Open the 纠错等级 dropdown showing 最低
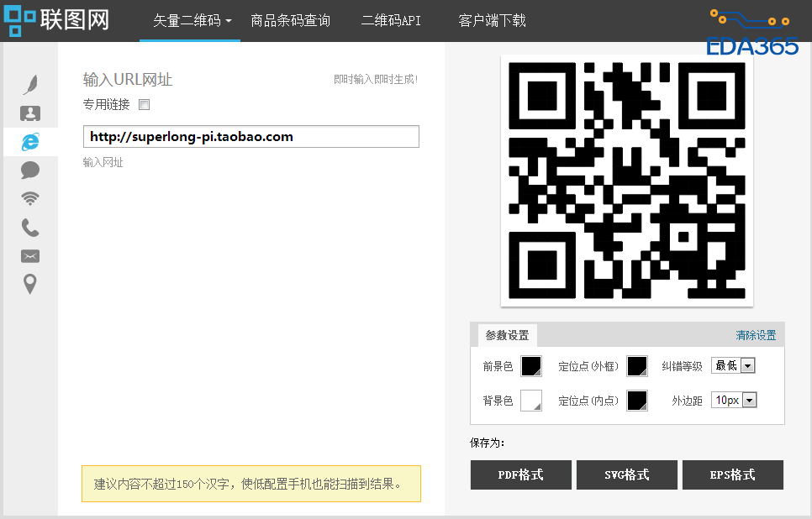 coord(733,366)
